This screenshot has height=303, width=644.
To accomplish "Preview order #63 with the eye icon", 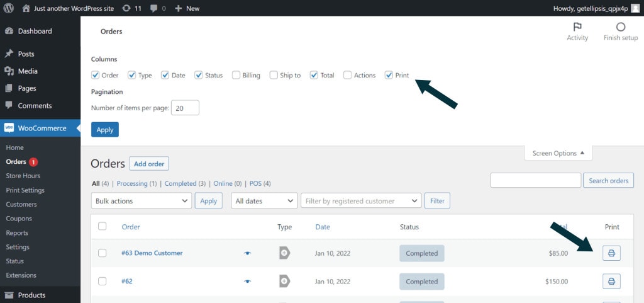I will tap(248, 253).
